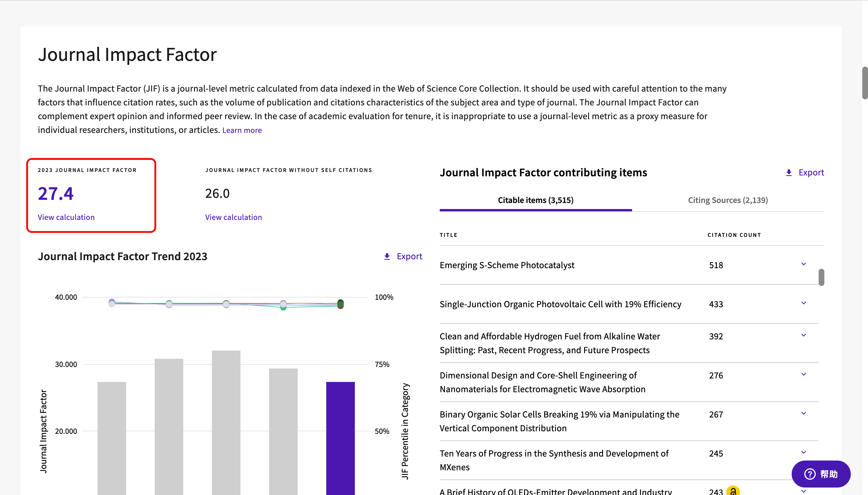
Task: Click the contributing items list scrollbar thumb
Action: click(x=821, y=277)
